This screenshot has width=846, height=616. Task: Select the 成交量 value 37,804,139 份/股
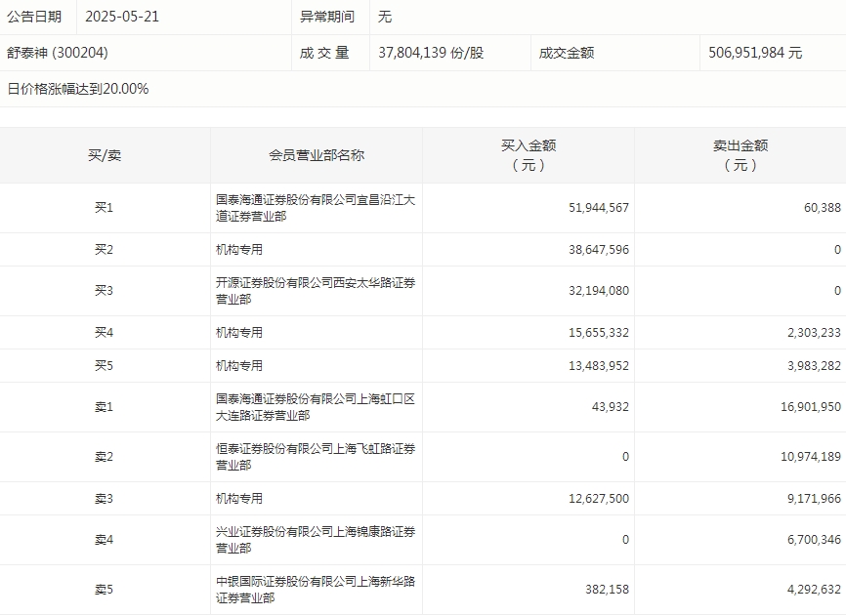coord(431,53)
